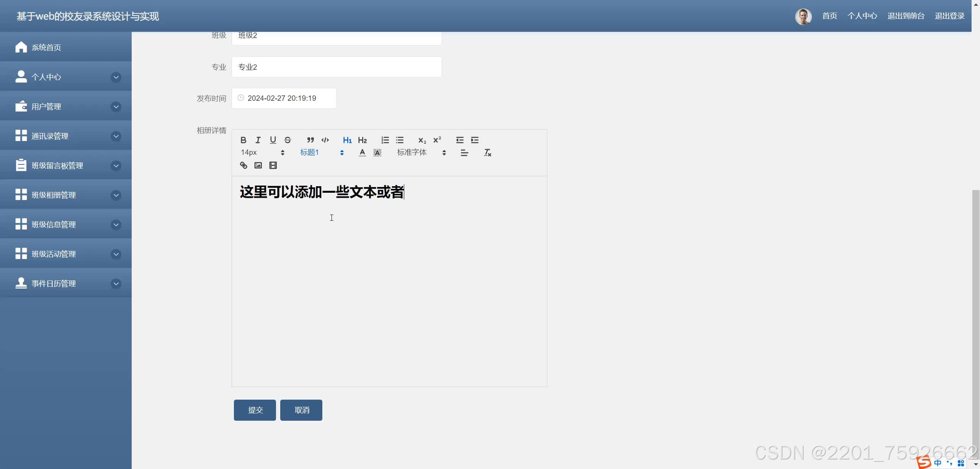This screenshot has height=469, width=980.
Task: Insert a hyperlink in editor
Action: (243, 165)
